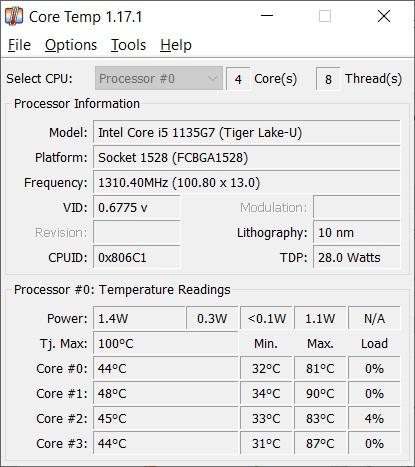Image resolution: width=415 pixels, height=467 pixels.
Task: Click the CPUID field 0x806C1
Action: (x=136, y=258)
